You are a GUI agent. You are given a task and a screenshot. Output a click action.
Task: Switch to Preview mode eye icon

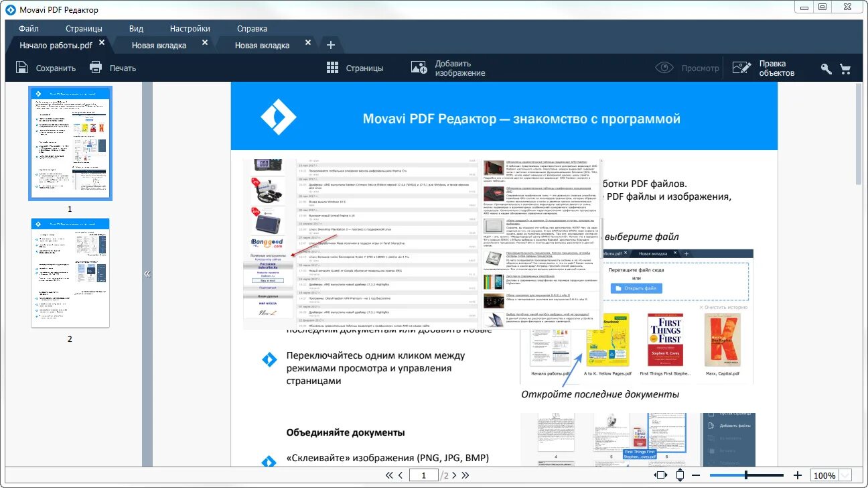(664, 68)
